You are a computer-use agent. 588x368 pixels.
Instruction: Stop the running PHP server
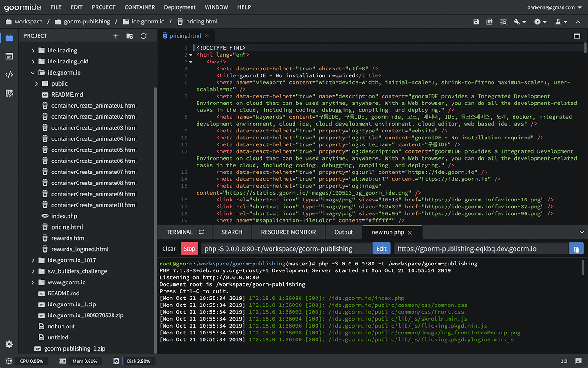pos(189,248)
